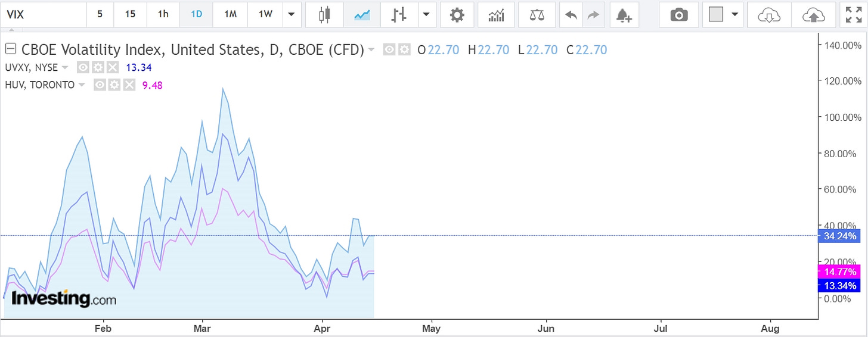Select the area chart style icon
868x337 pixels.
coord(362,14)
